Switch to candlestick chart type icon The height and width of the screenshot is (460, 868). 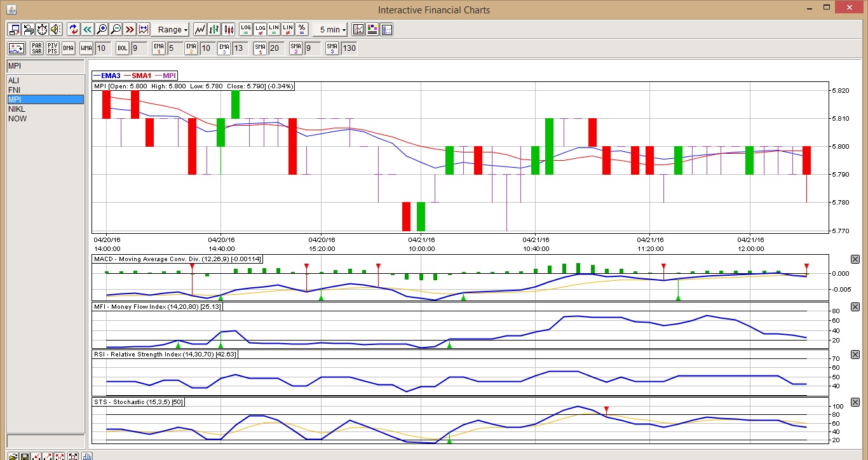click(228, 29)
